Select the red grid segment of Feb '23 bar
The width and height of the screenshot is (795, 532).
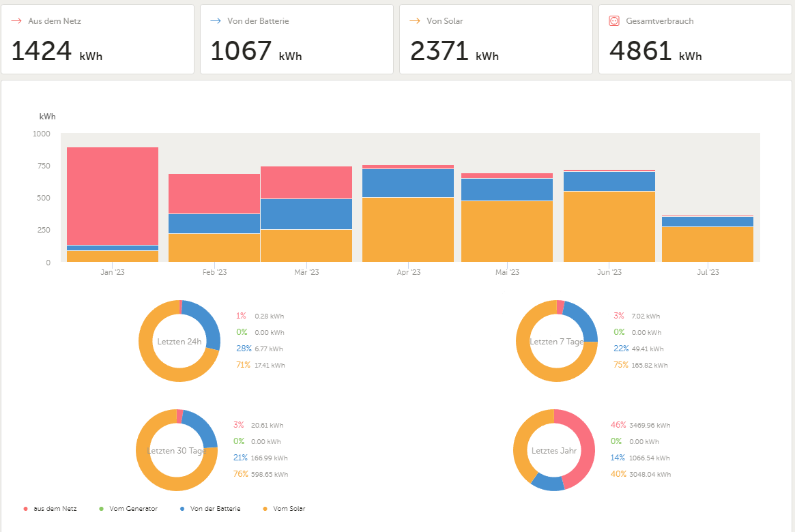pyautogui.click(x=214, y=194)
